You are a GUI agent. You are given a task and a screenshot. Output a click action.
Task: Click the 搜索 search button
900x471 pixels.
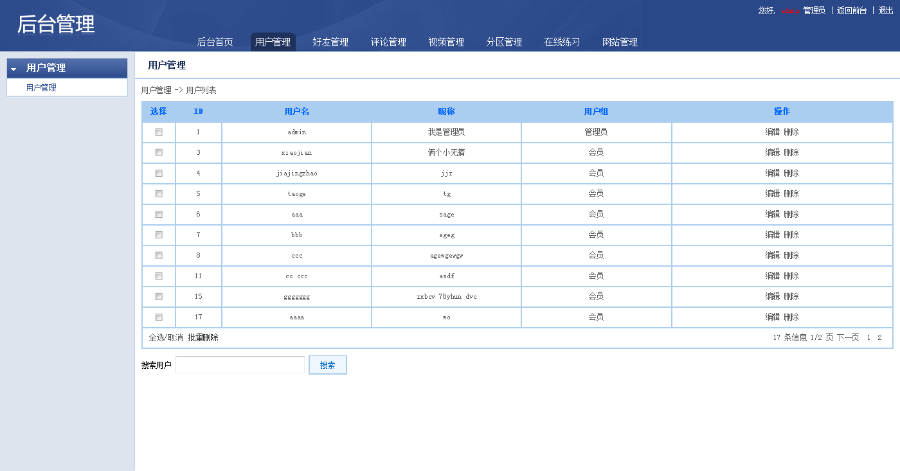point(328,365)
